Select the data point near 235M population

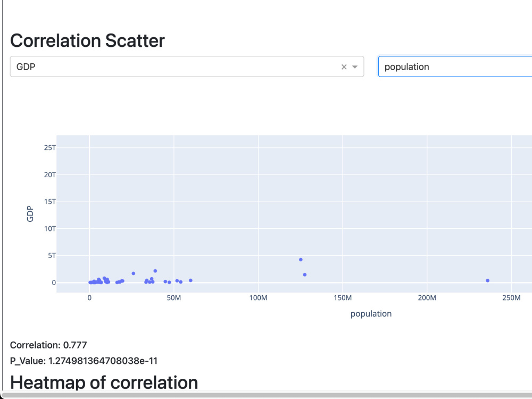[487, 280]
